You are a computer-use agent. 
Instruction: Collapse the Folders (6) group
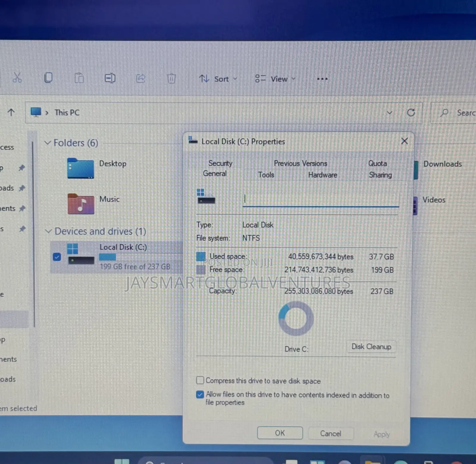click(x=47, y=143)
